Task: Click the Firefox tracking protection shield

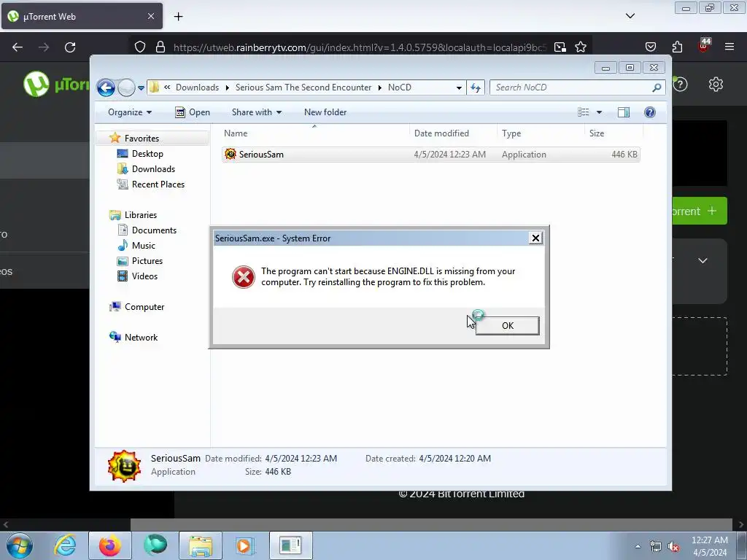Action: click(x=139, y=47)
